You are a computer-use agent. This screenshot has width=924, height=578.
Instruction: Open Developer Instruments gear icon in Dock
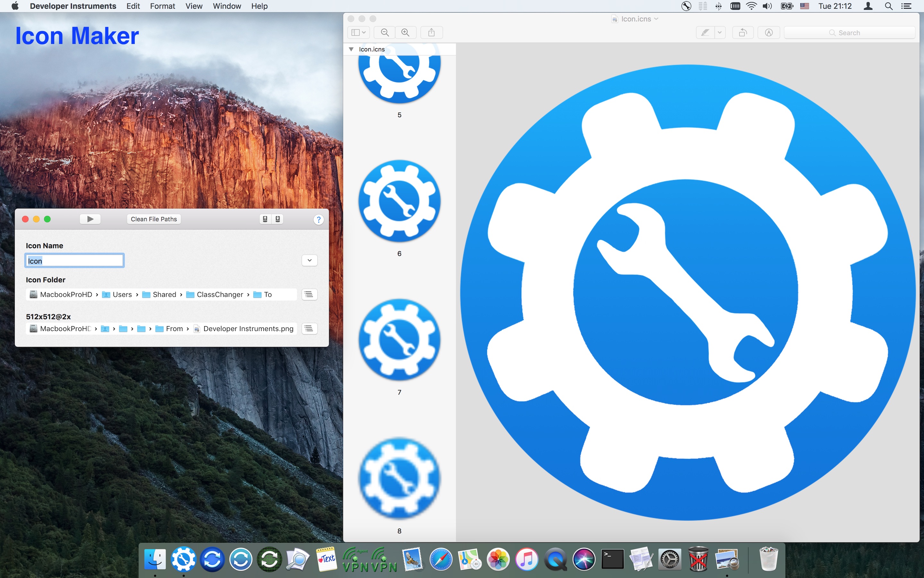coord(184,559)
